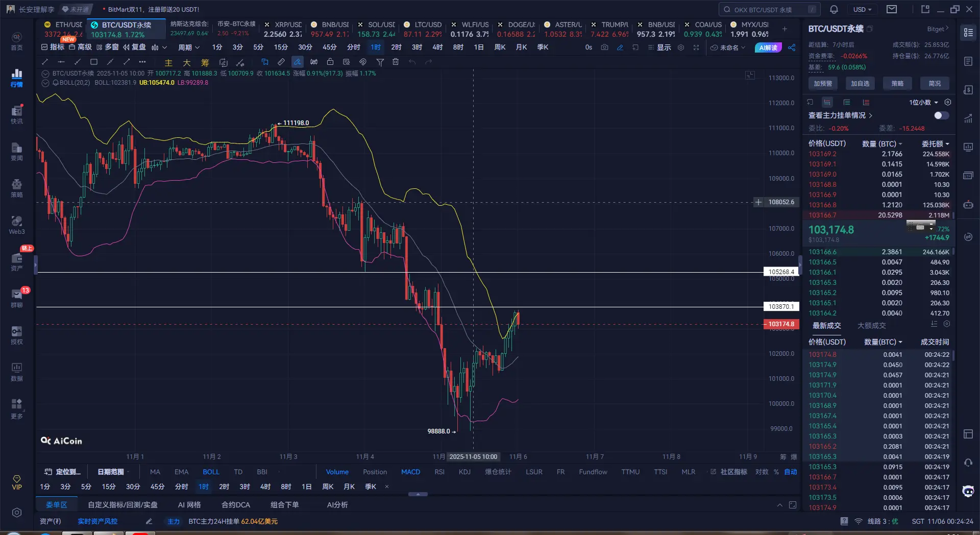Open 1位小数 decimal precision dropdown

pyautogui.click(x=924, y=103)
